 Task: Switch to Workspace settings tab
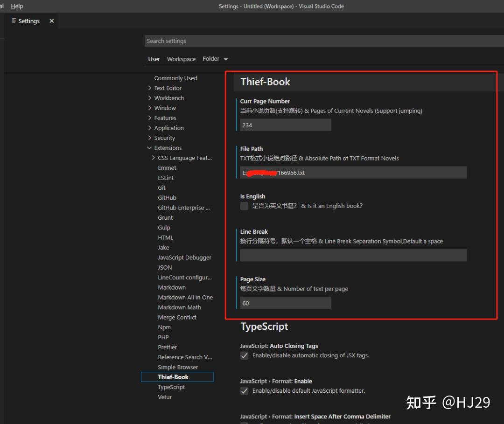[x=181, y=59]
